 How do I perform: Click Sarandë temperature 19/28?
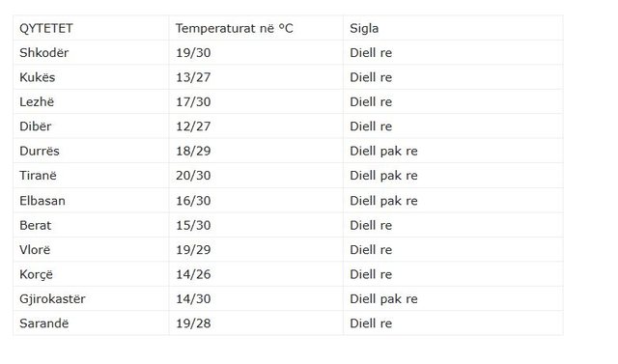[x=193, y=323]
